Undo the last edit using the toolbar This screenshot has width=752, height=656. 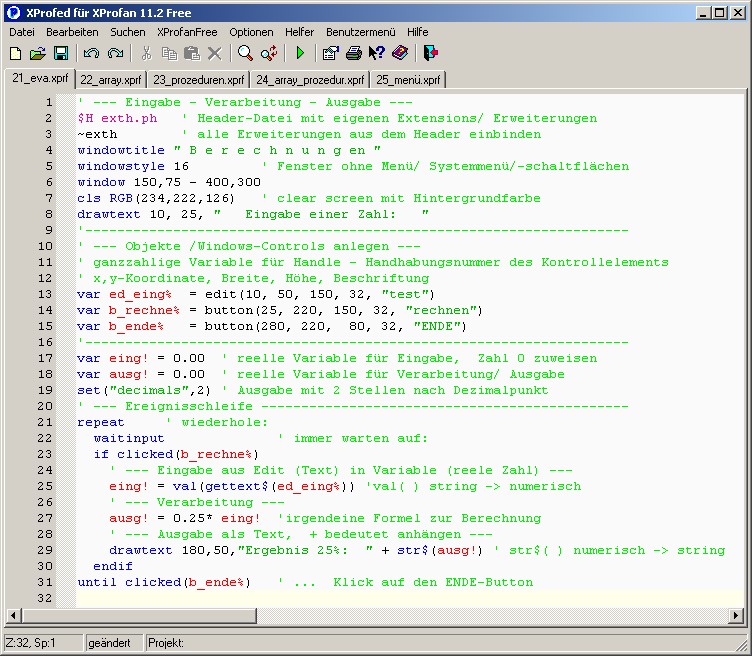pyautogui.click(x=92, y=53)
